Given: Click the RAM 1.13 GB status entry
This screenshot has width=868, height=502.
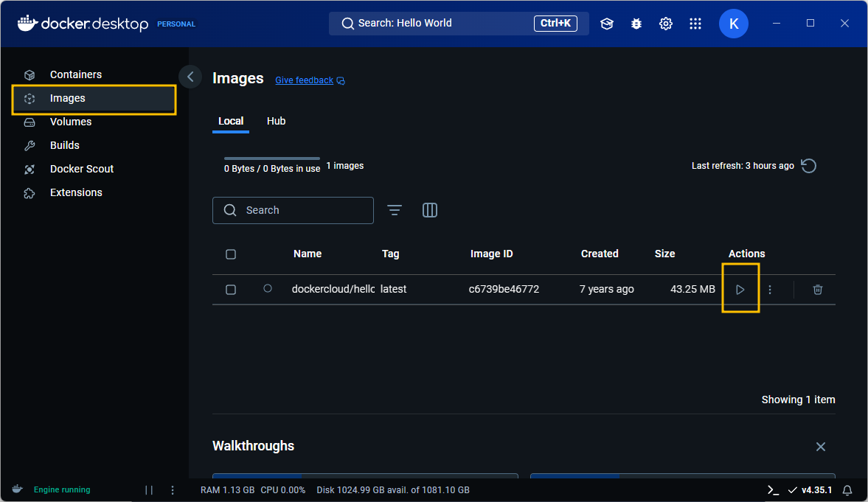Looking at the screenshot, I should click(228, 490).
